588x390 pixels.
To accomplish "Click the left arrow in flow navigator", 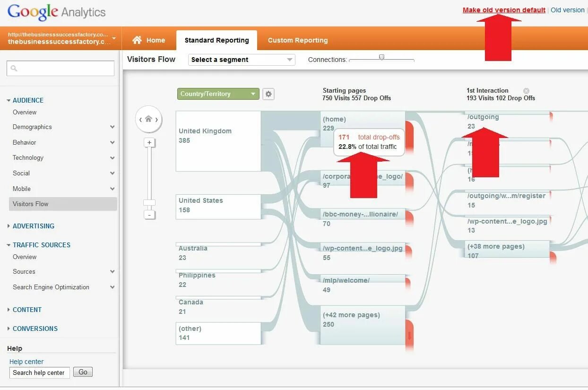I will click(x=140, y=120).
